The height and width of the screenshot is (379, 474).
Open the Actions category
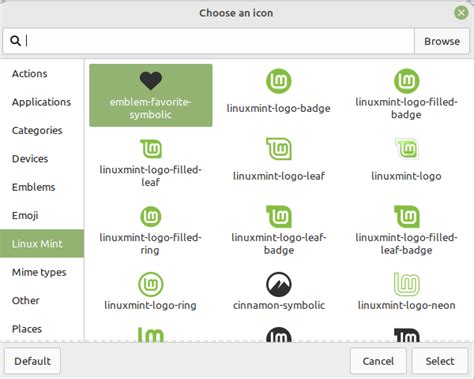tap(42, 74)
